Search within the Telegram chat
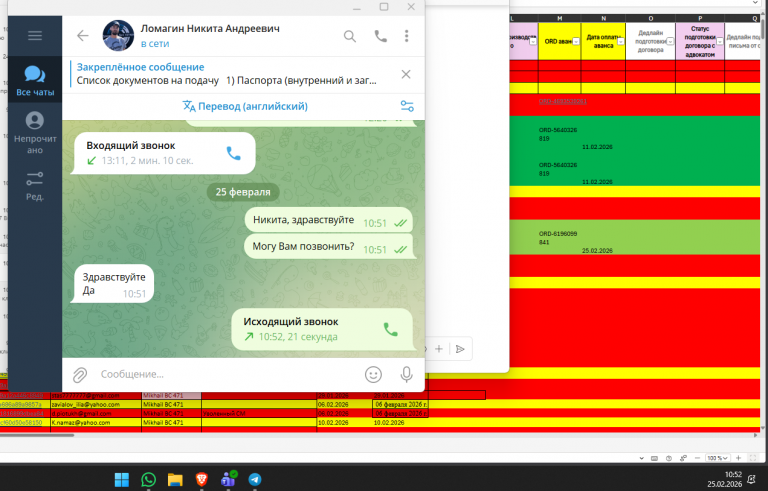This screenshot has width=768, height=491. (350, 36)
